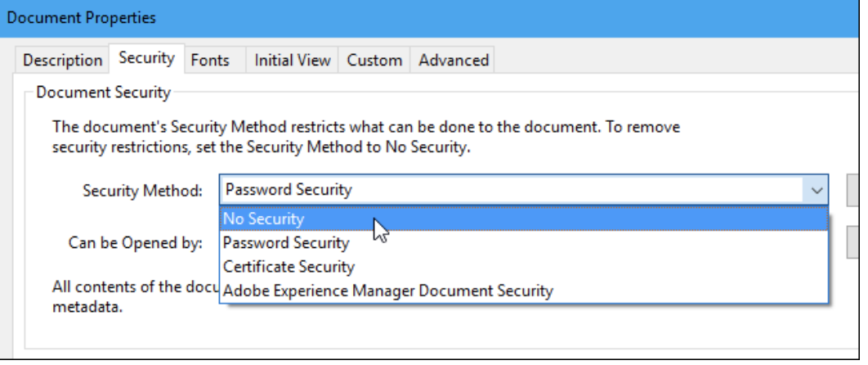Select the Security tab
Screen dimensions: 868x365
tap(146, 58)
